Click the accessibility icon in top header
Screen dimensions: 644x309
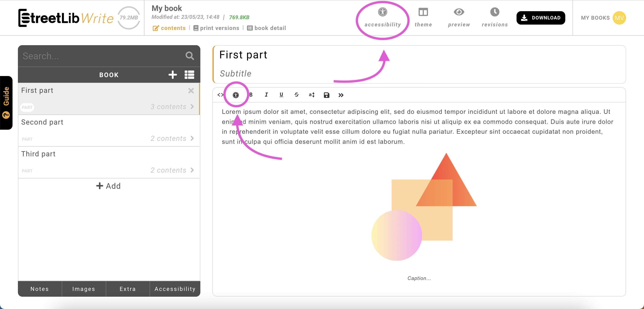pos(382,12)
